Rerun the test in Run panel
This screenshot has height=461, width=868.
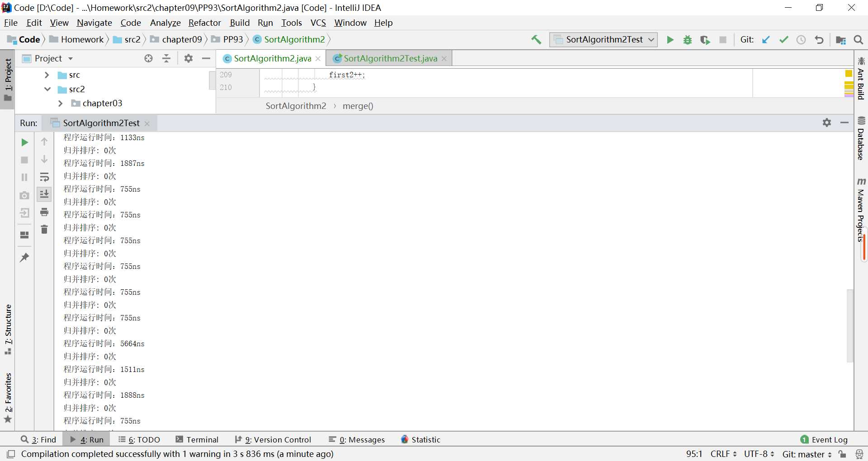point(24,142)
